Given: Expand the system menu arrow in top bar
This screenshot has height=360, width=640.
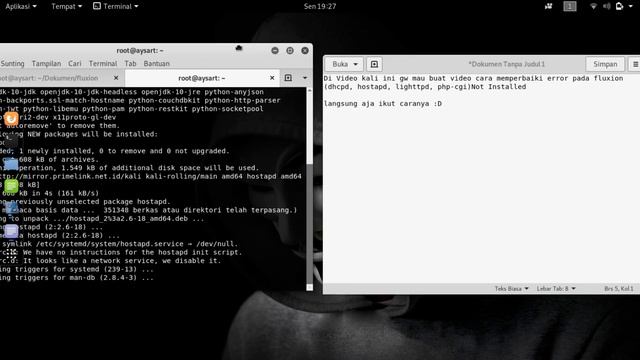Looking at the screenshot, I should pyautogui.click(x=631, y=7).
